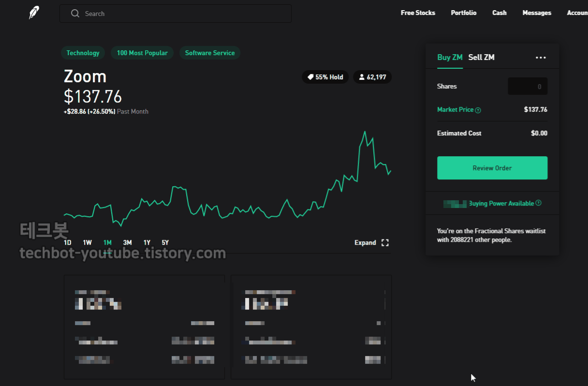This screenshot has height=386, width=588.
Task: Click the person icon beside 62,197
Action: (x=362, y=77)
